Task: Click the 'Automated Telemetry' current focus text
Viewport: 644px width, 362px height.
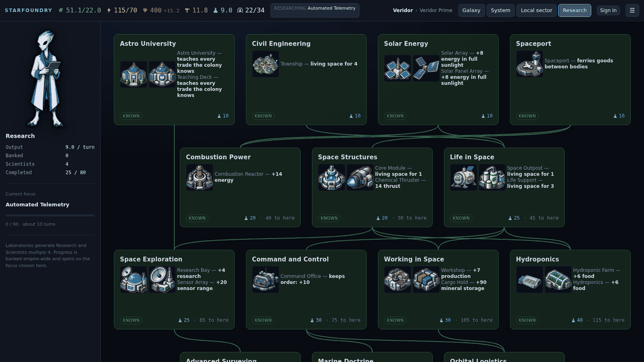Action: (37, 205)
